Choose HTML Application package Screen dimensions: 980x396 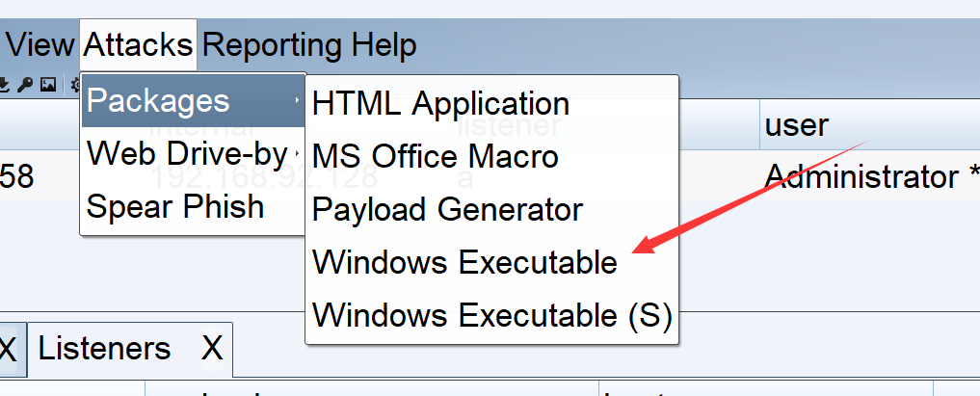pos(440,103)
